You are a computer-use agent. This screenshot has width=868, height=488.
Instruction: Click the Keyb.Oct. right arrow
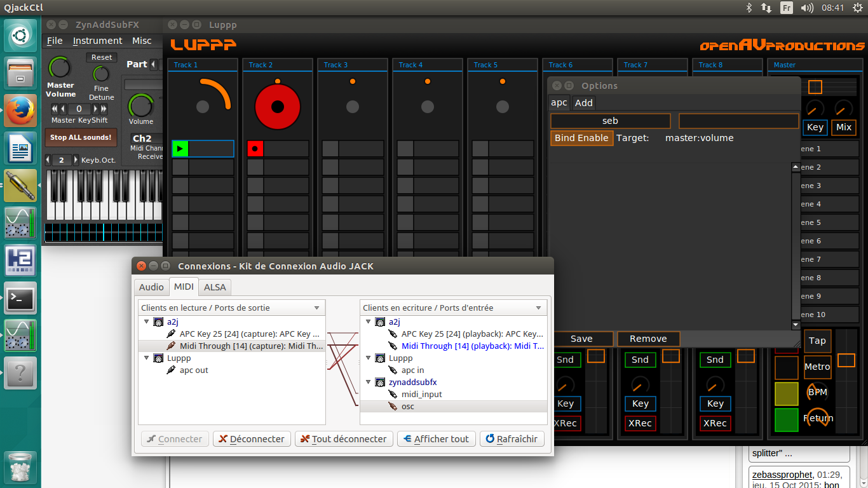[x=76, y=160]
